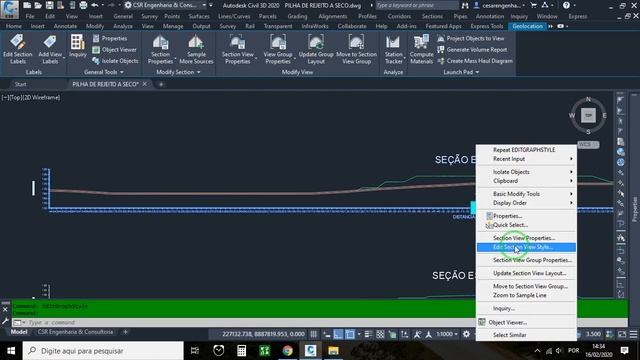Open Edit Section Labels tool
This screenshot has width=640, height=360.
coord(18,49)
